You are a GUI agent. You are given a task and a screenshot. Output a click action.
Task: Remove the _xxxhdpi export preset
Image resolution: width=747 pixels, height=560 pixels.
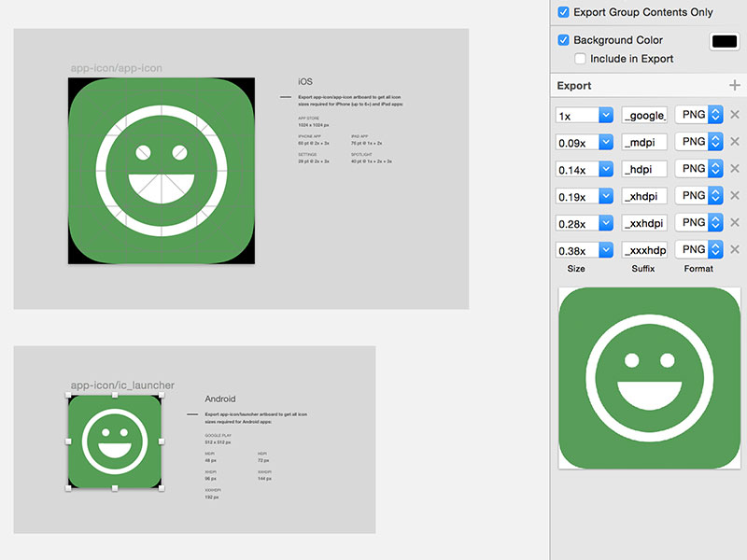pyautogui.click(x=736, y=249)
